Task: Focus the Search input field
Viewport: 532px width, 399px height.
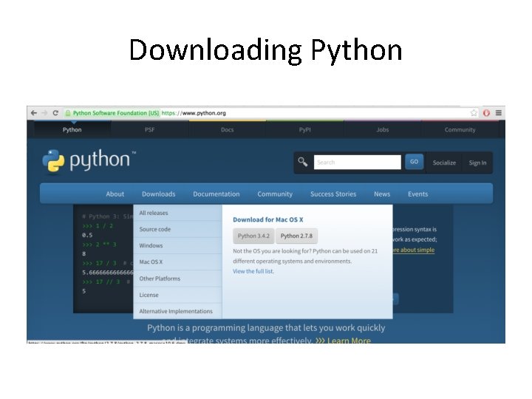Action: 358,162
